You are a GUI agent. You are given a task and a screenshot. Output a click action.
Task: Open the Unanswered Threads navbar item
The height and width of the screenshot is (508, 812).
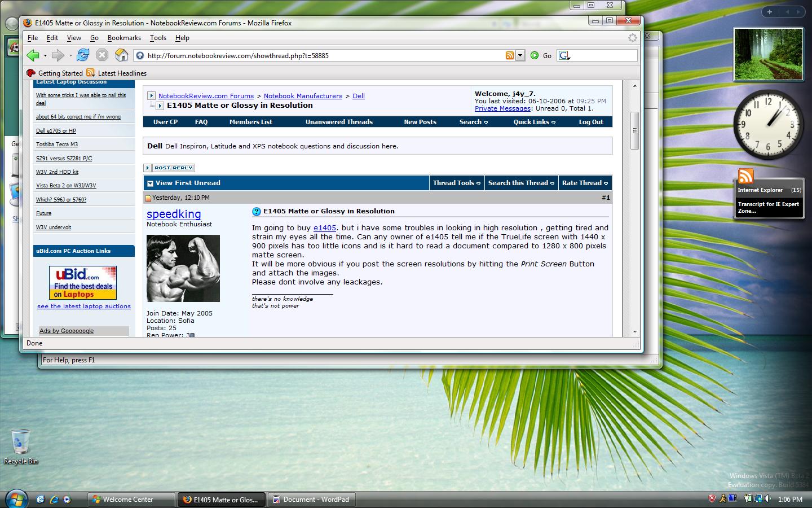tap(339, 122)
